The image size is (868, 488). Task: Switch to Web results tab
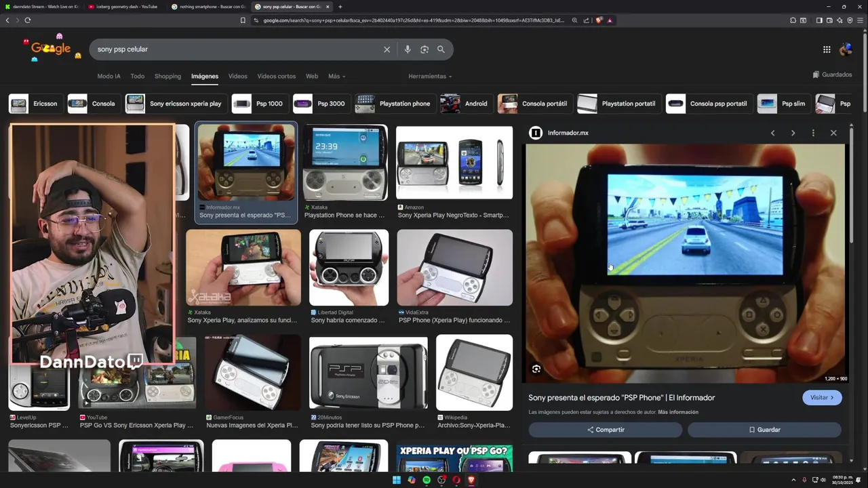pyautogui.click(x=312, y=77)
